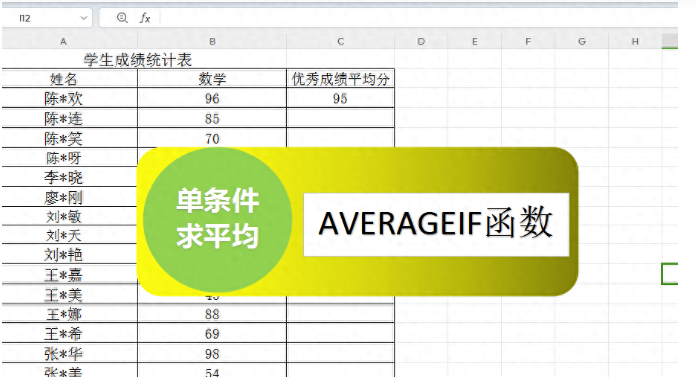
Task: Expand the Name Box dropdown arrow
Action: (83, 18)
